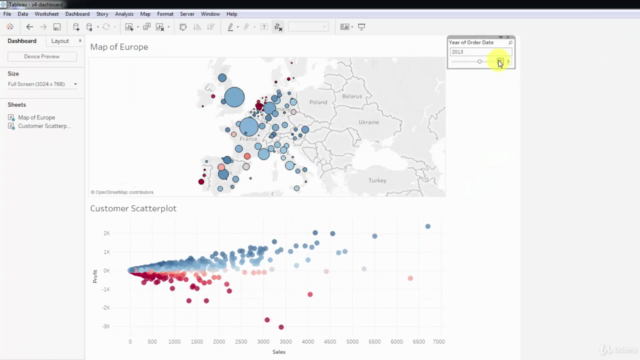Open the Dashboard menu
Image resolution: width=640 pixels, height=360 pixels.
point(77,14)
